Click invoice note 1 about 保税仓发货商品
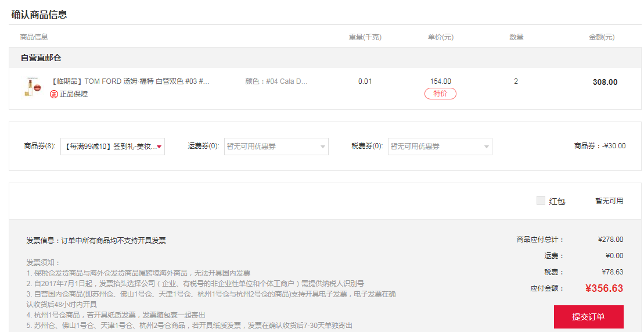The width and height of the screenshot is (644, 332). pyautogui.click(x=138, y=273)
